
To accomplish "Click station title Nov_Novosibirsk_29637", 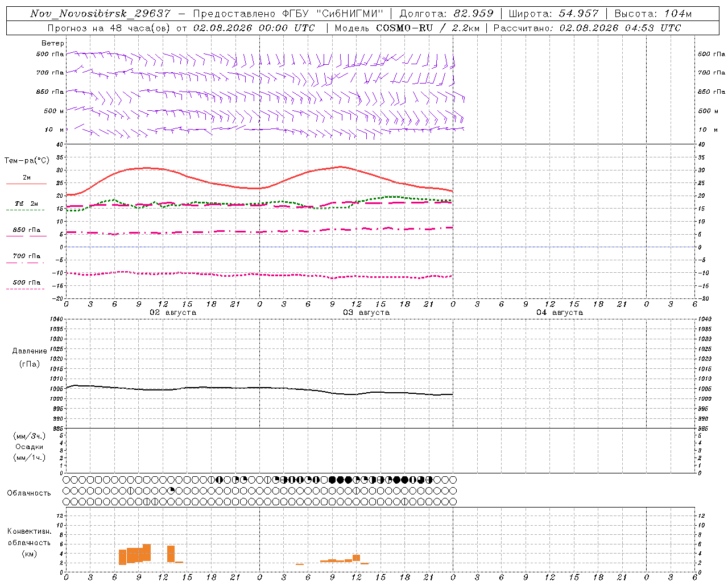I will (x=100, y=14).
